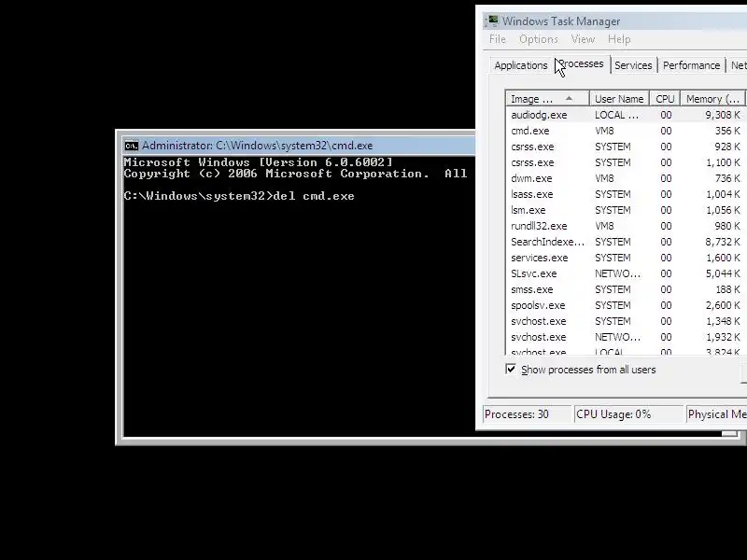Click the cmd.exe Administrator title bar

coord(298,146)
